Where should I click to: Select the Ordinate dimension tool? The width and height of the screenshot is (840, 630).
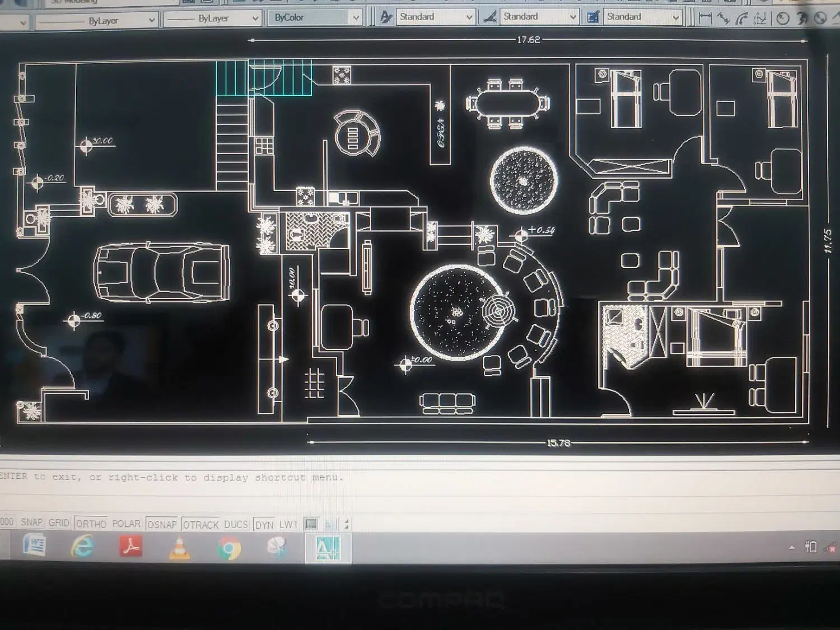point(760,18)
